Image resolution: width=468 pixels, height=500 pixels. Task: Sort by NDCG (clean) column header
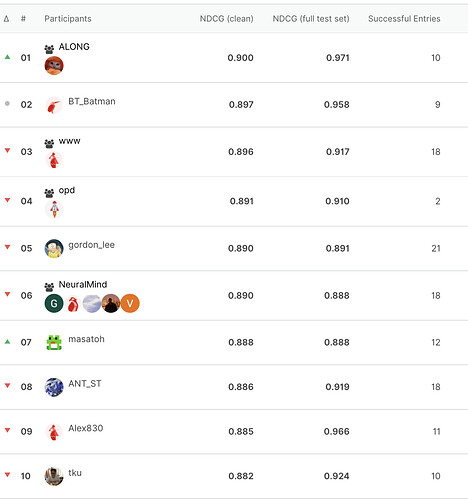click(227, 19)
